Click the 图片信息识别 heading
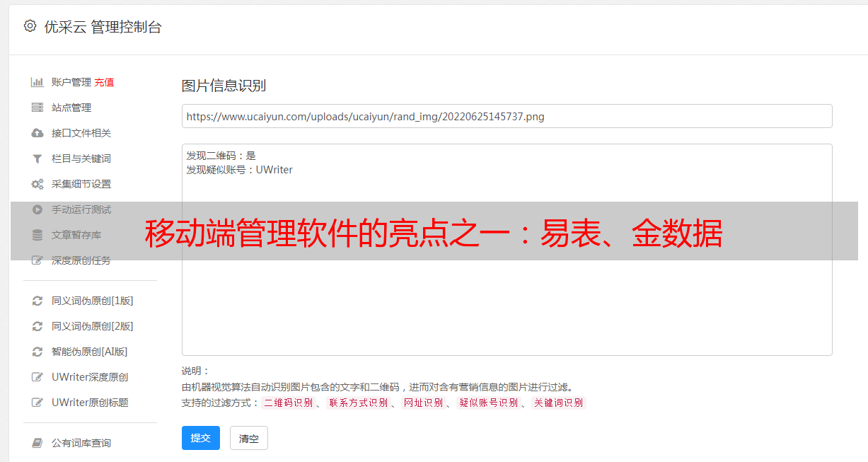Viewport: 868px width, 462px height. pos(224,86)
